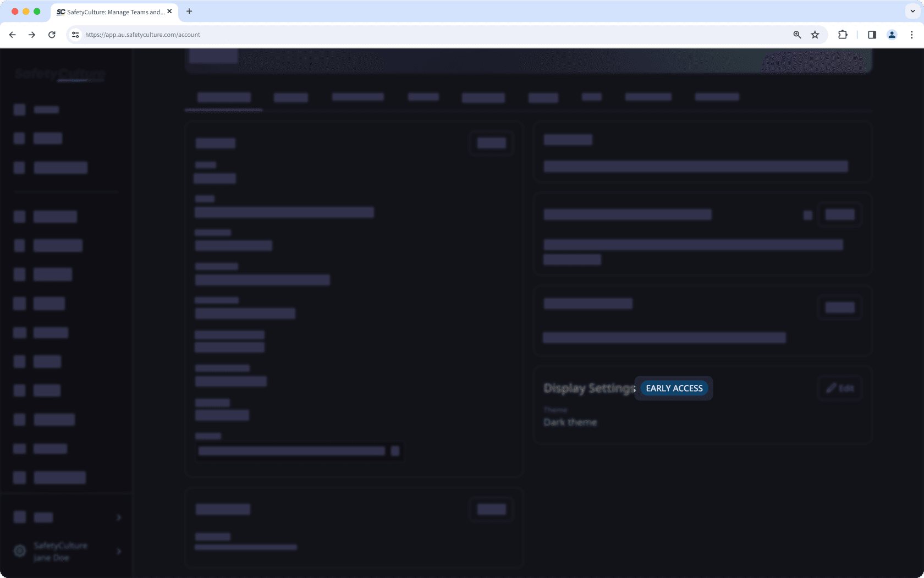The image size is (924, 578).
Task: Open the browser Extensions puzzle icon
Action: (842, 35)
